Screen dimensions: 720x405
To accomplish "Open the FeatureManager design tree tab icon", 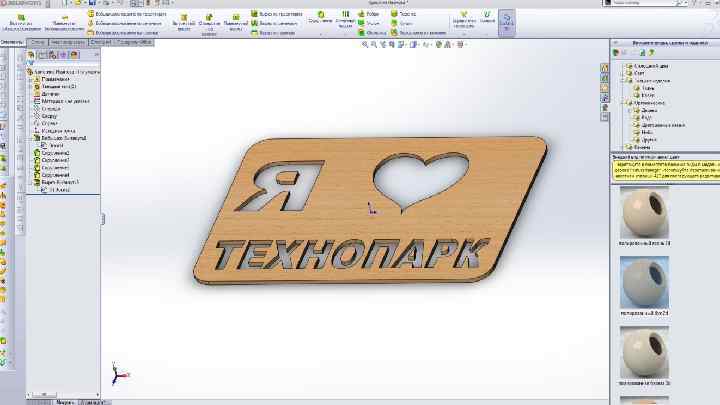I will (x=31, y=55).
